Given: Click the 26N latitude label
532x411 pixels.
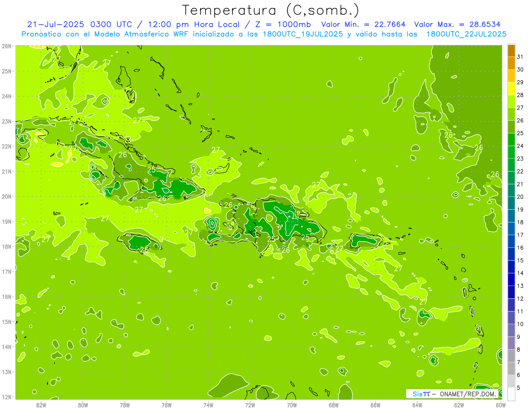Looking at the screenshot, I should point(6,46).
